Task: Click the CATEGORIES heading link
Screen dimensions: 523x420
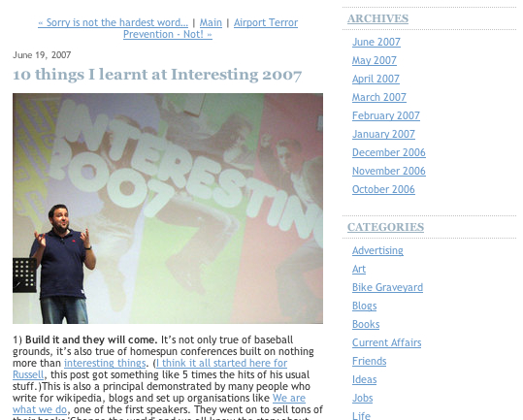Action: point(385,227)
